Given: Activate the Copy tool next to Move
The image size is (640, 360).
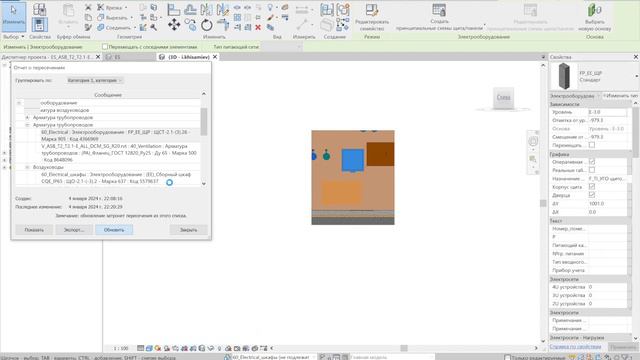Looking at the screenshot, I should 190,25.
